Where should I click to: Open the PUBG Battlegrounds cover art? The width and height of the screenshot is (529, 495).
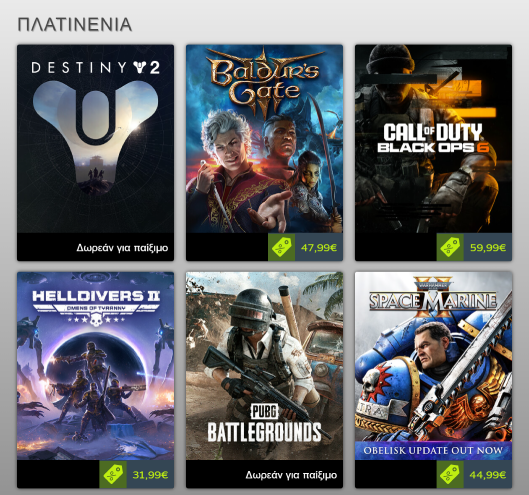click(x=264, y=366)
